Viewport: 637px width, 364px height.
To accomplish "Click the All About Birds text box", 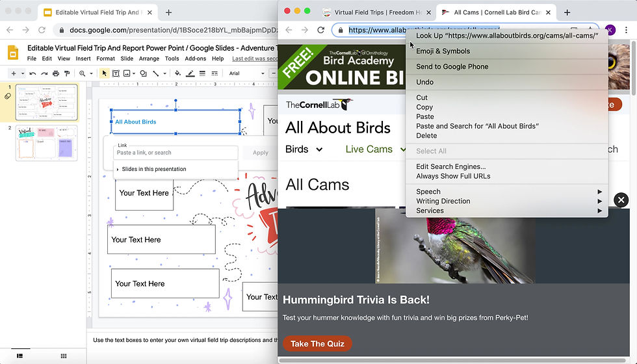I will coord(175,122).
